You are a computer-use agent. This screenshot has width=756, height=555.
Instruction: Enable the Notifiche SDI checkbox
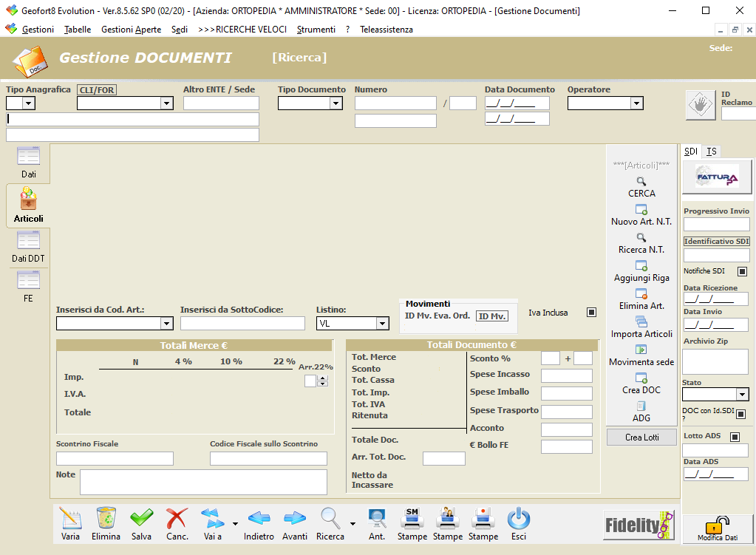pos(742,271)
